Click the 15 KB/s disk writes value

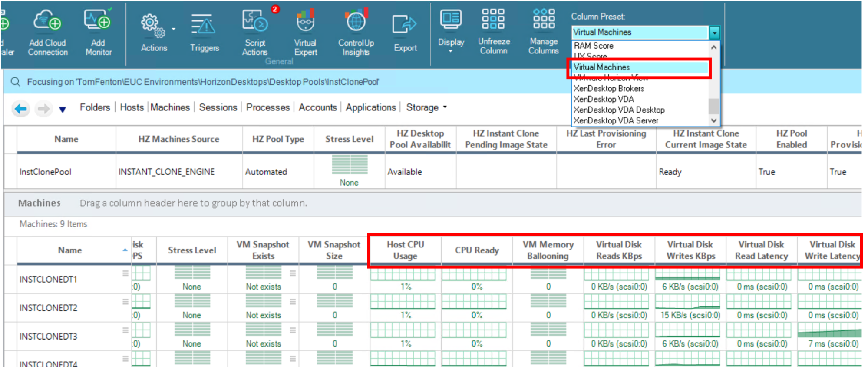690,315
